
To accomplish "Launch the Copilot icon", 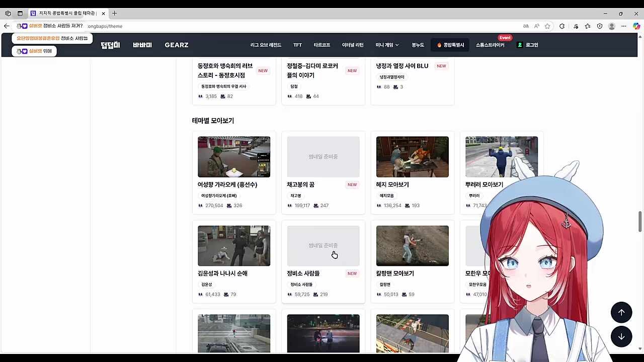I will tap(636, 26).
